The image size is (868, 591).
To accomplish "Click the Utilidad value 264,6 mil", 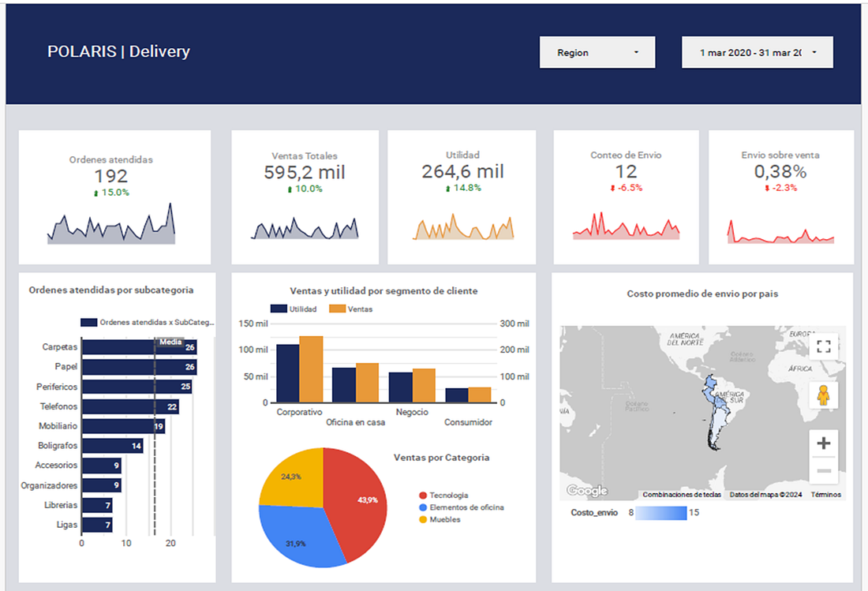I will (x=462, y=171).
